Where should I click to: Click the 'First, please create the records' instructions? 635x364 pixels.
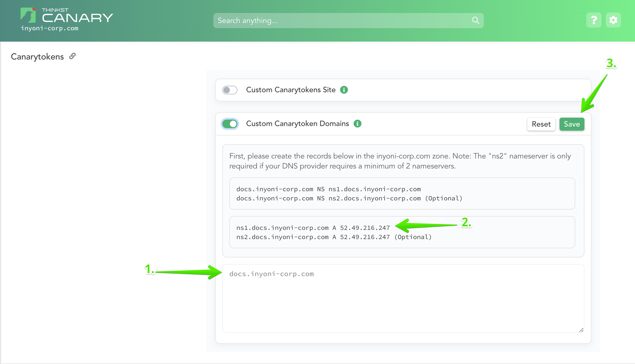pyautogui.click(x=400, y=161)
